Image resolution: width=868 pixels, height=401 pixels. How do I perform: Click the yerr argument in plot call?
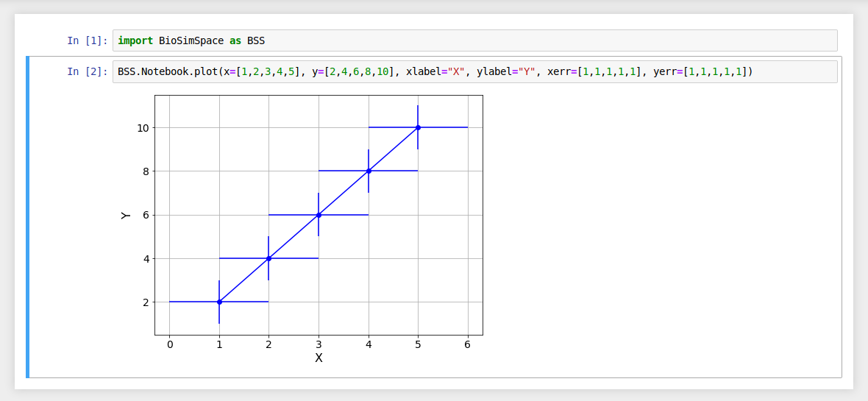665,72
